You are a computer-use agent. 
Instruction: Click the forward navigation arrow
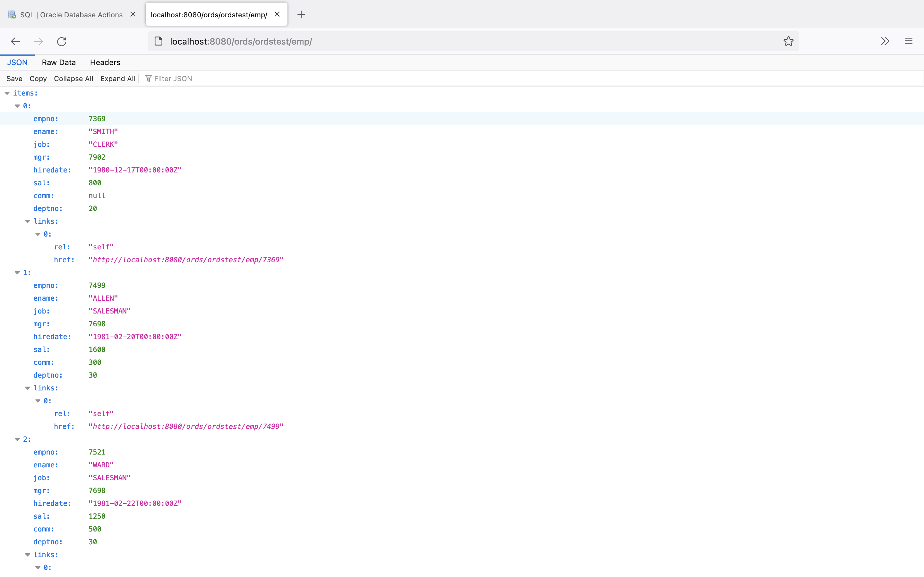click(38, 41)
